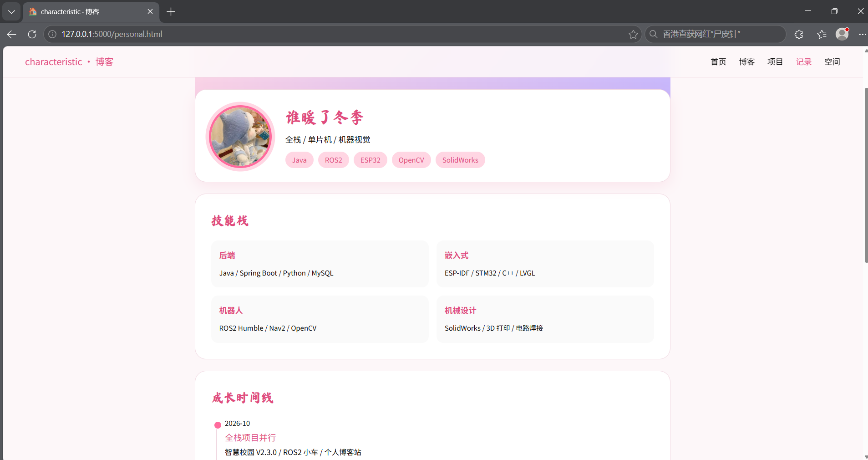Reload the page with refresh icon

click(32, 34)
